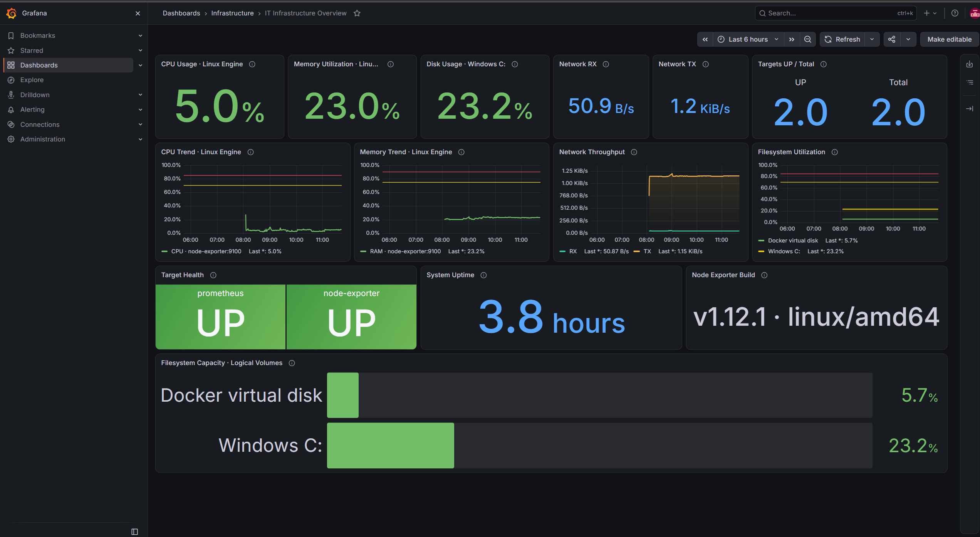Shift time range backwards
Viewport: 980px width, 537px height.
(705, 39)
